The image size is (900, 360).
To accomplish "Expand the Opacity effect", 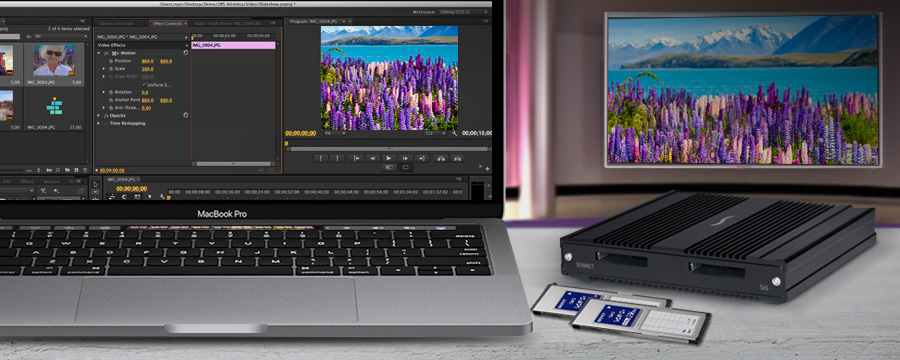I will coord(99,115).
